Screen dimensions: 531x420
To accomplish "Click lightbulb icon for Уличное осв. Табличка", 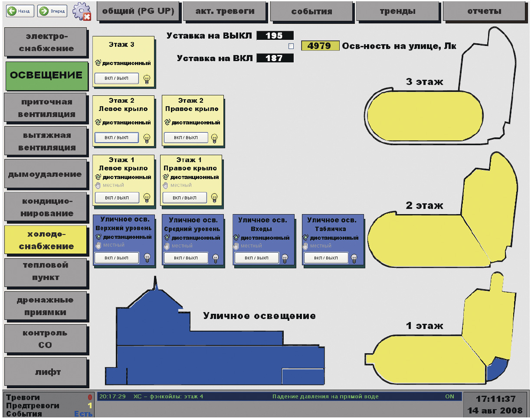I will 354,258.
